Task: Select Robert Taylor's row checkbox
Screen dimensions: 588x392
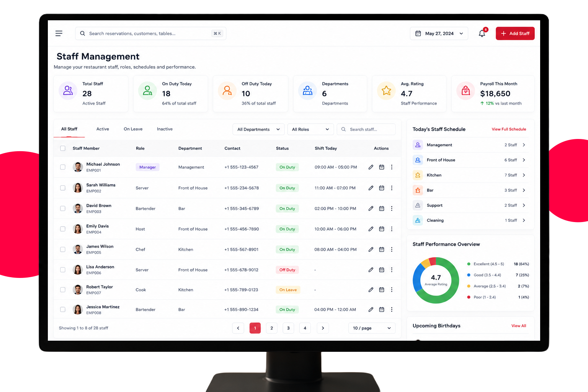Action: pyautogui.click(x=63, y=290)
